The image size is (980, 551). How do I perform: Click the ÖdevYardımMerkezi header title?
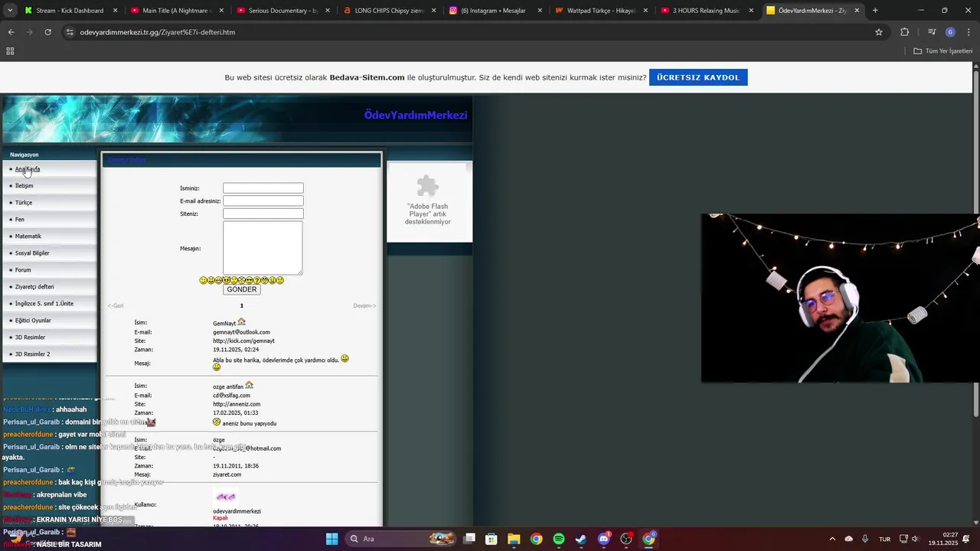click(x=416, y=116)
